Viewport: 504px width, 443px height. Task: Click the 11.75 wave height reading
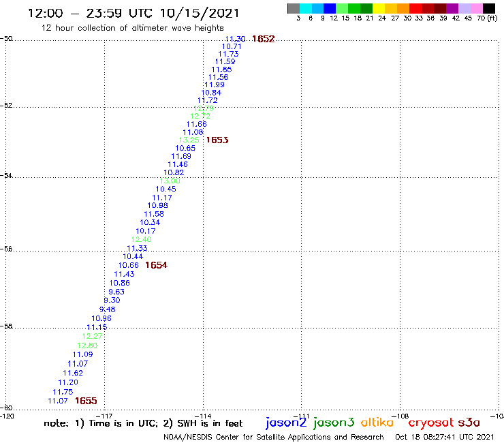click(x=63, y=392)
